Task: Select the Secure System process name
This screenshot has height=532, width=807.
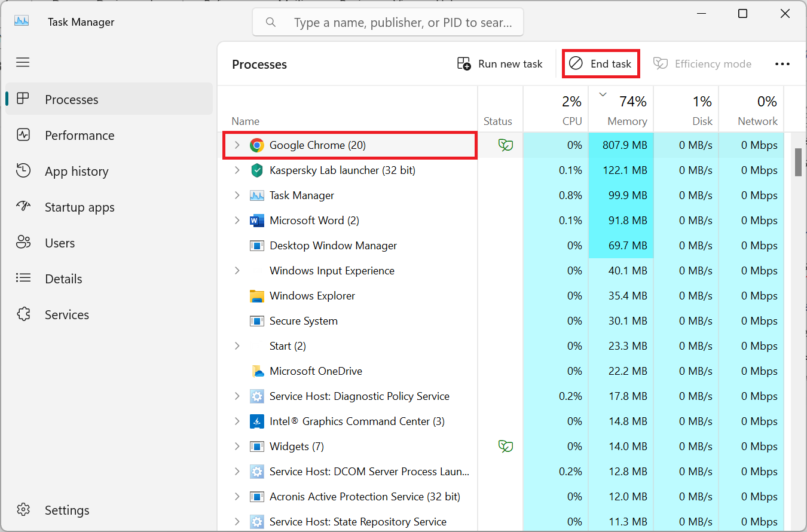Action: (304, 321)
